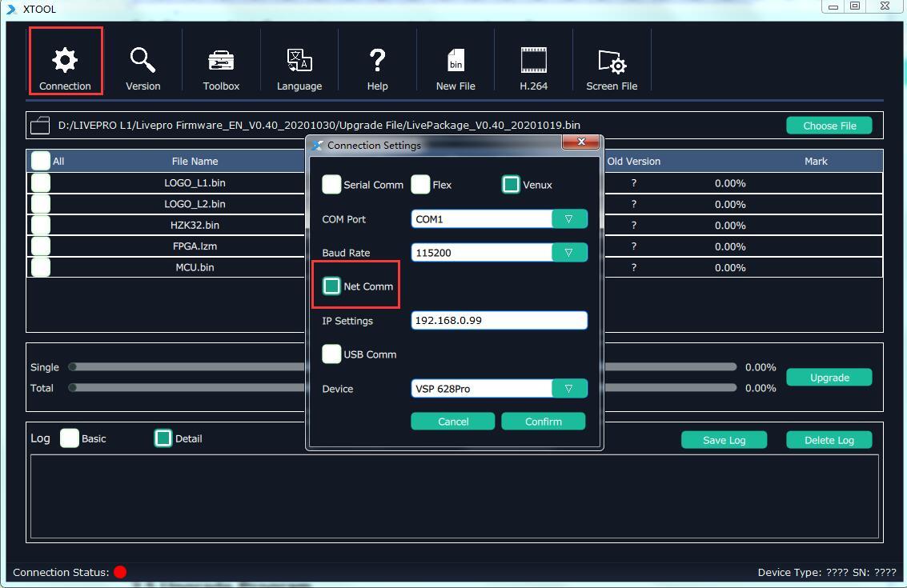Open the H.264 tool
This screenshot has height=588, width=907.
pyautogui.click(x=533, y=60)
